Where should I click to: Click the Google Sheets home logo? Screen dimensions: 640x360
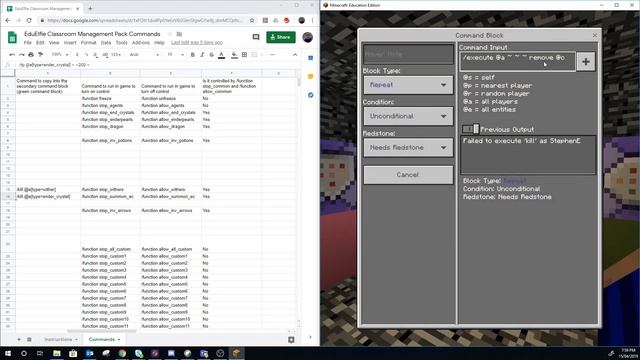point(12,38)
